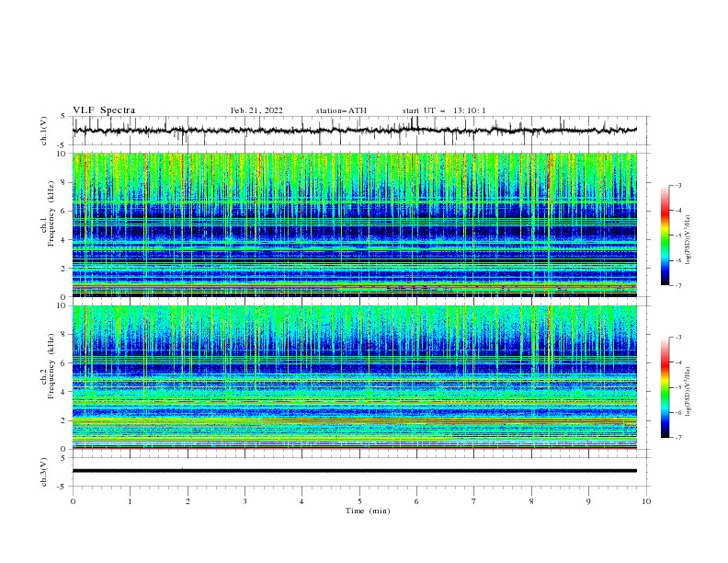The height and width of the screenshot is (563, 728).
Task: Click the ch.1 waveform trace plot
Action: pyautogui.click(x=355, y=131)
